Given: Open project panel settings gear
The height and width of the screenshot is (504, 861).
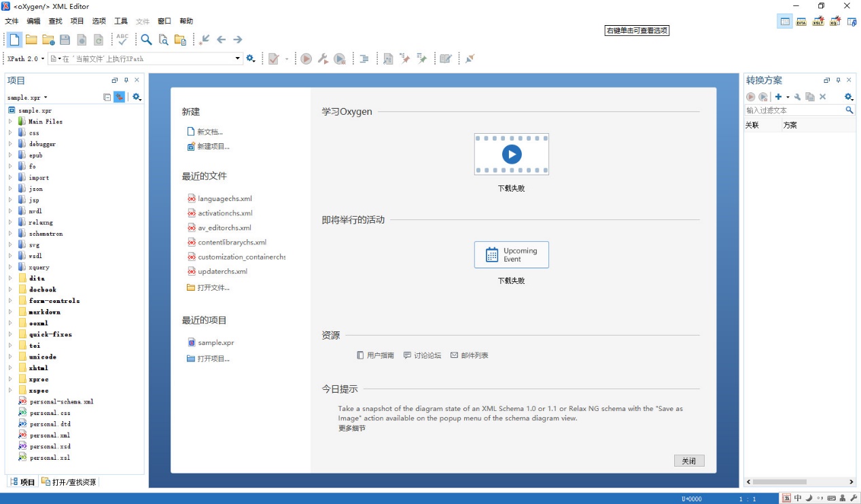Looking at the screenshot, I should coord(137,97).
